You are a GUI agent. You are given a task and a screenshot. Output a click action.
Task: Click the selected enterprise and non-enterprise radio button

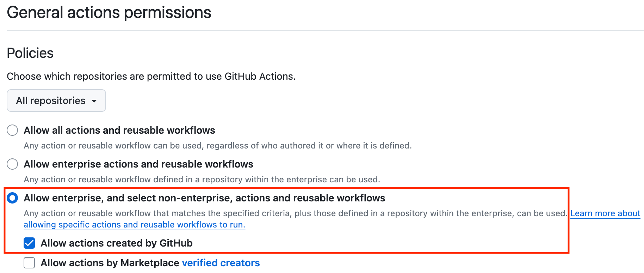(12, 198)
